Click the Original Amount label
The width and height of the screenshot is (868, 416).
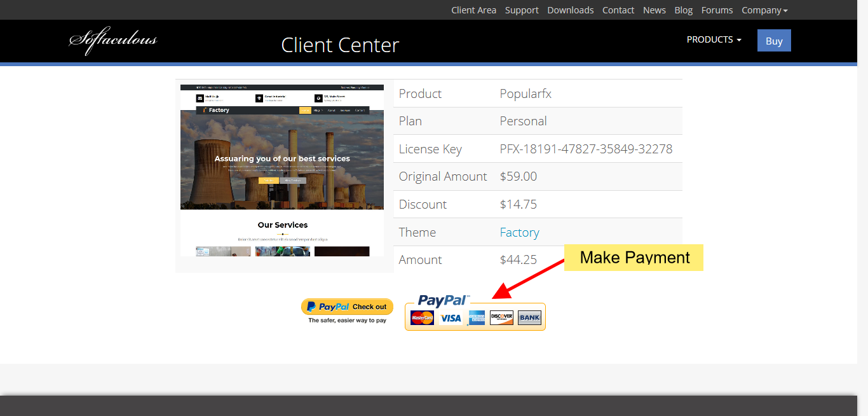pyautogui.click(x=443, y=176)
